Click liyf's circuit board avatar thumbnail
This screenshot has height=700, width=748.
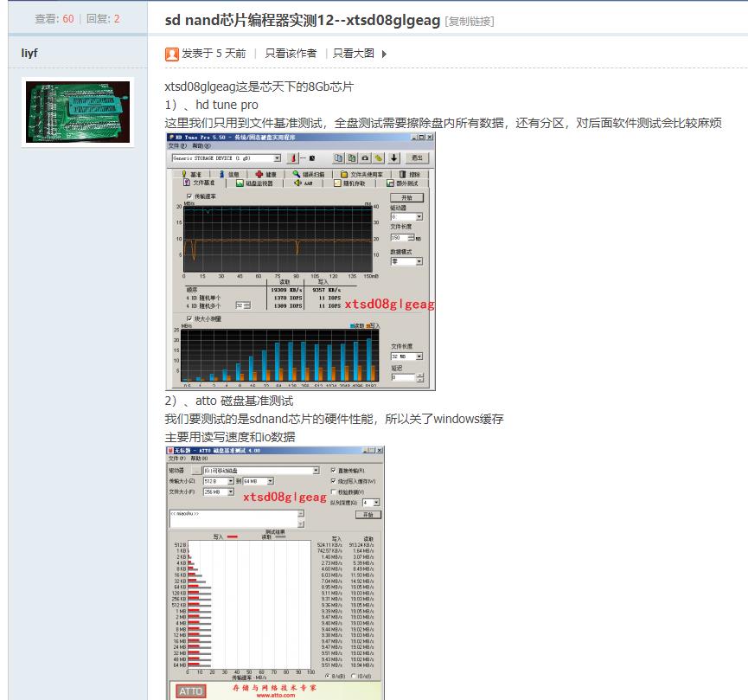78,112
